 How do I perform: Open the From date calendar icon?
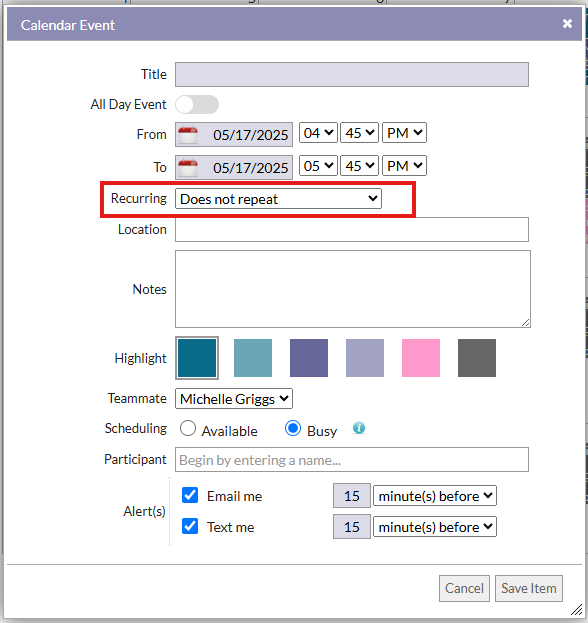[188, 135]
